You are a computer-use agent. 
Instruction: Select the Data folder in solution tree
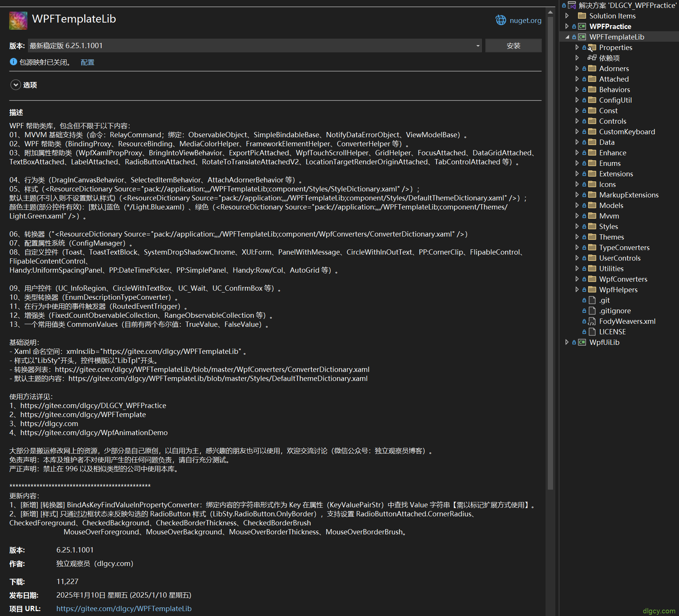click(607, 142)
